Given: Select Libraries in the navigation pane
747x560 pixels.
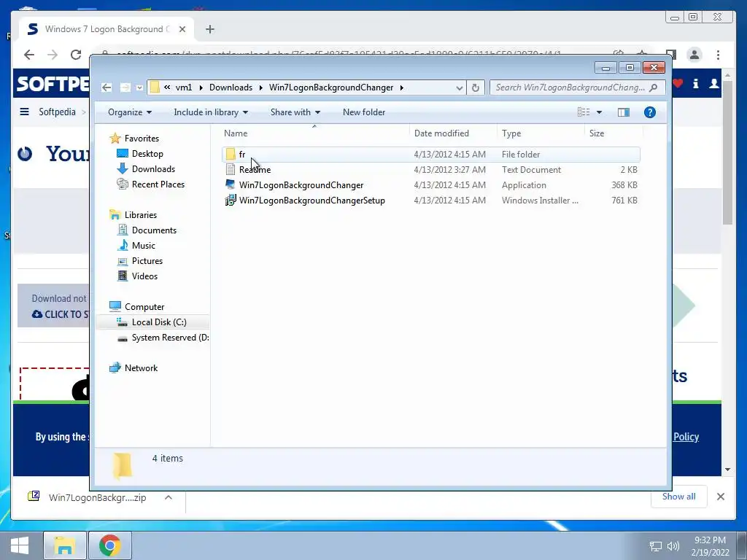Looking at the screenshot, I should pos(141,215).
